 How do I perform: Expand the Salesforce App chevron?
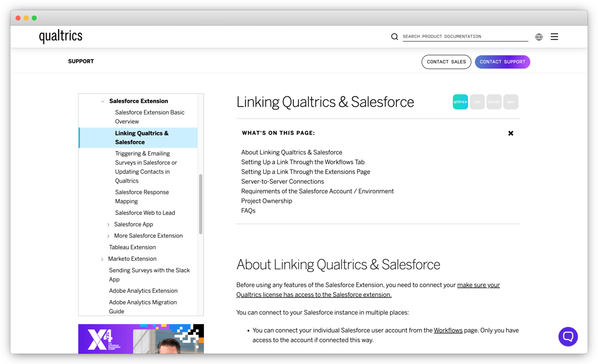[x=108, y=225]
